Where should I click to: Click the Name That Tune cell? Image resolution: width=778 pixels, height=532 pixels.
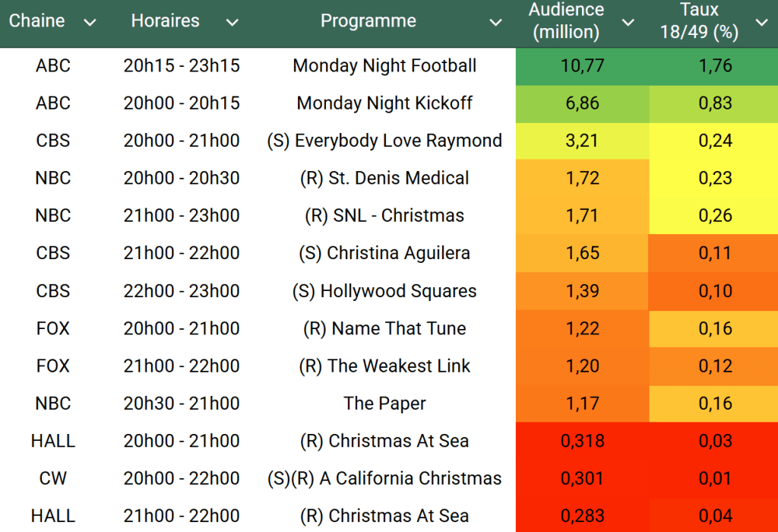coord(384,328)
